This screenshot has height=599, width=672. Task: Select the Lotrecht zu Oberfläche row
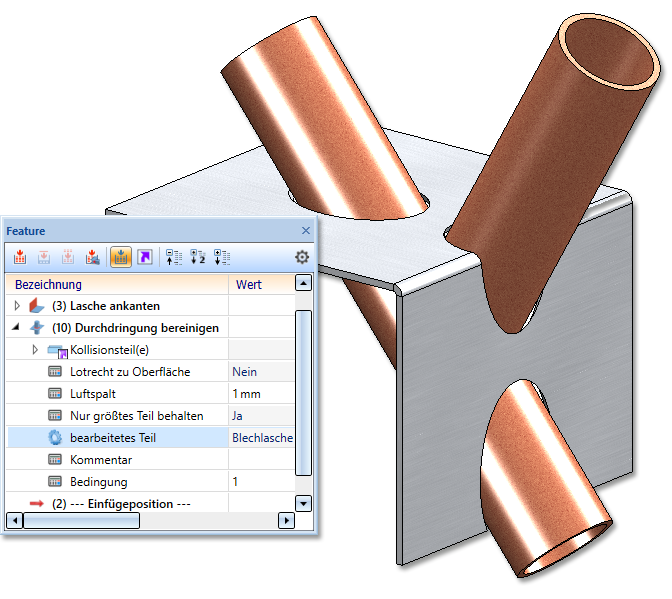click(150, 371)
